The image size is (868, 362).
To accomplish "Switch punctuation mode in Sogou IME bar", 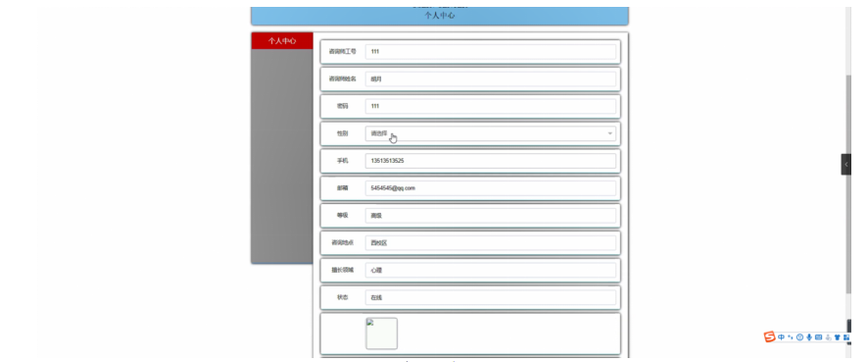I will 791,337.
